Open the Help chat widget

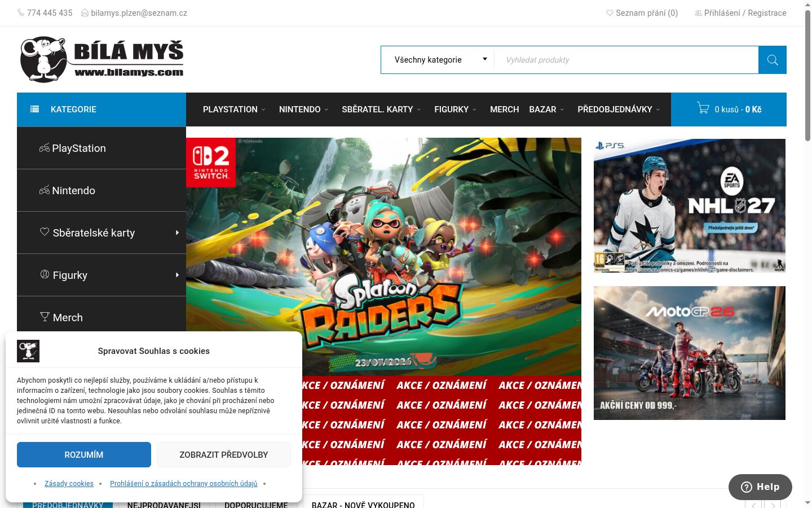(x=760, y=487)
